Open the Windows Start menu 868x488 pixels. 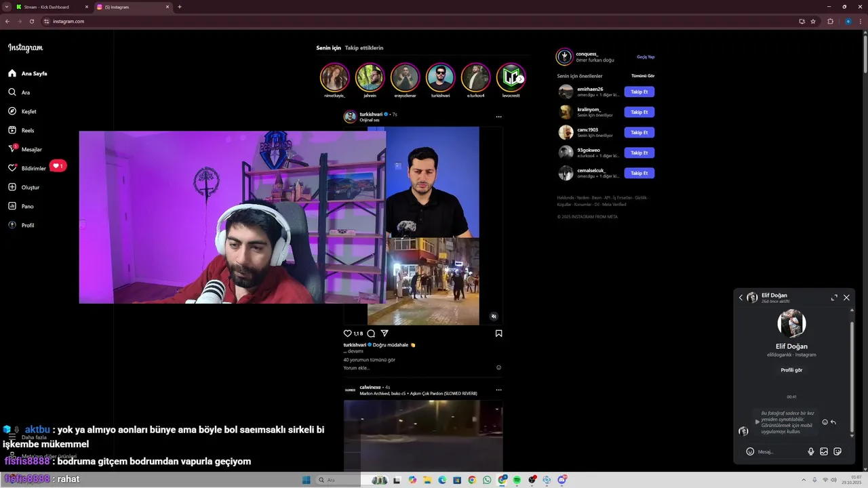(x=307, y=480)
